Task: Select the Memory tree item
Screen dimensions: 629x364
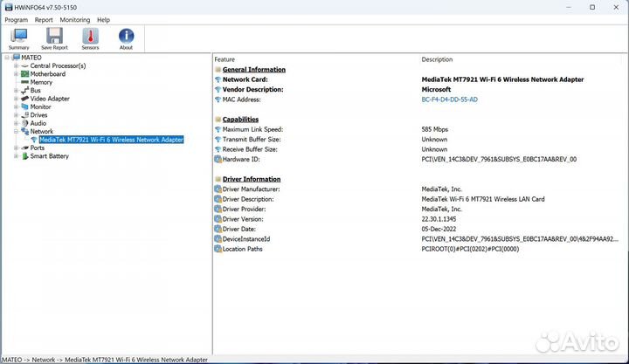Action: click(x=41, y=82)
